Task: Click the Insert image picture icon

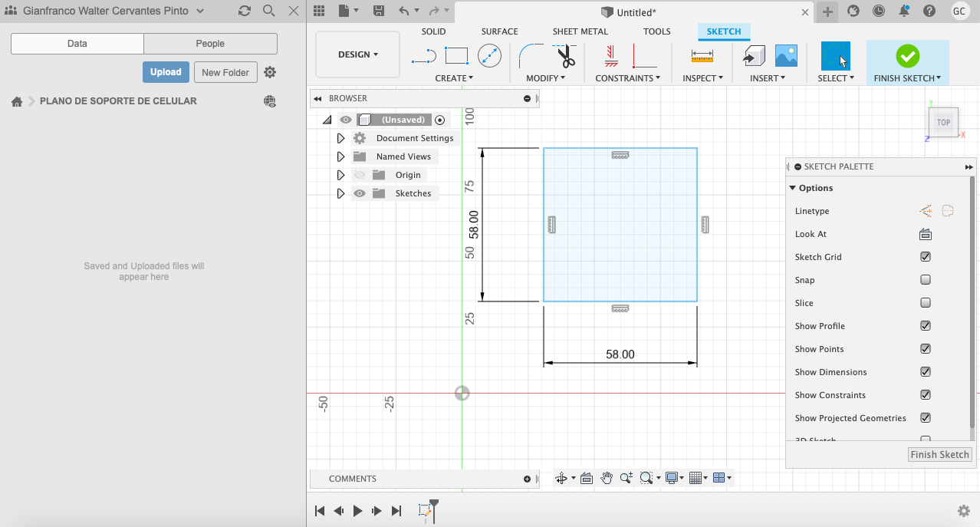Action: click(786, 55)
